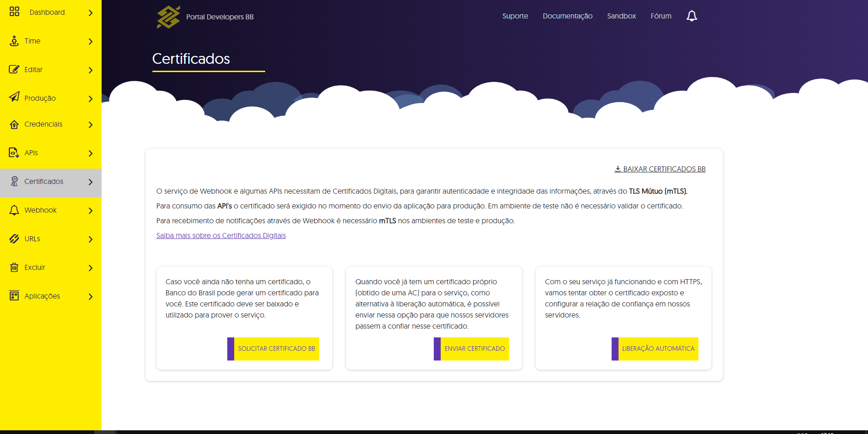Click the APIs document icon
The image size is (868, 434).
coord(14,153)
